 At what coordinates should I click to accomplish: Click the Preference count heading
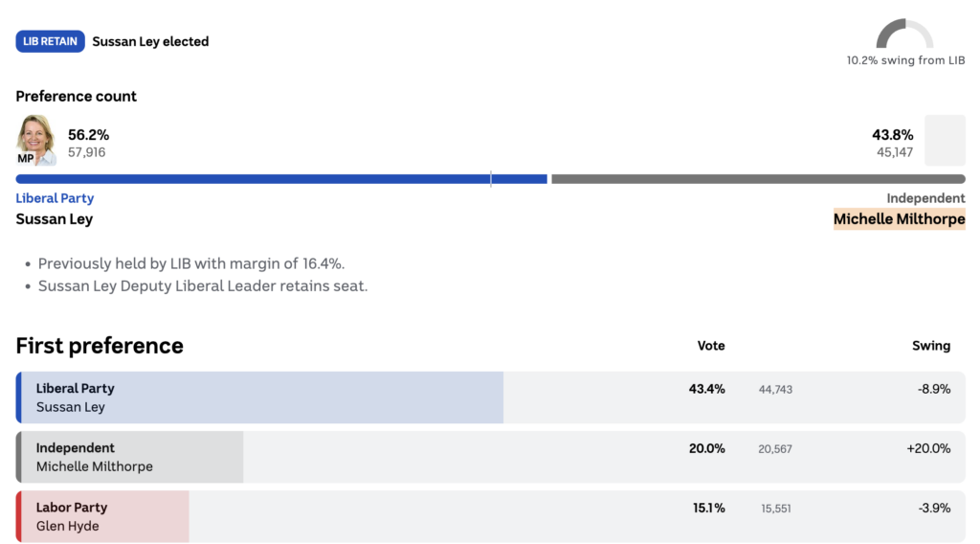tap(77, 96)
